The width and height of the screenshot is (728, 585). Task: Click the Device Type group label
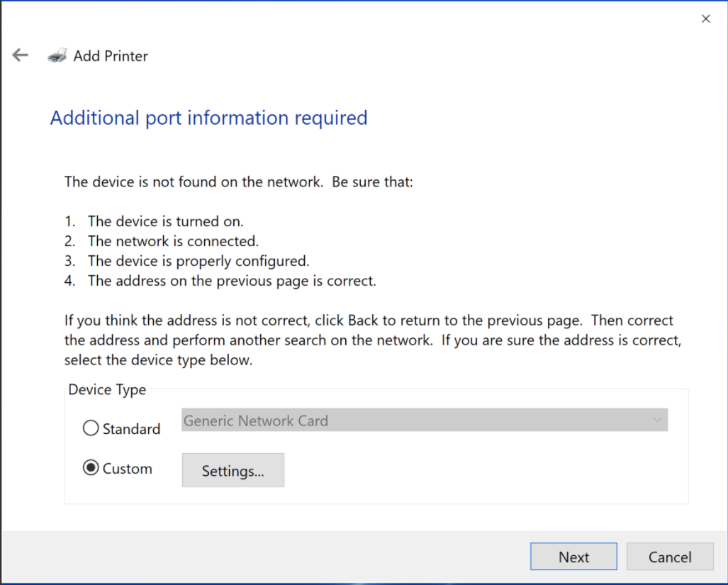click(x=107, y=389)
